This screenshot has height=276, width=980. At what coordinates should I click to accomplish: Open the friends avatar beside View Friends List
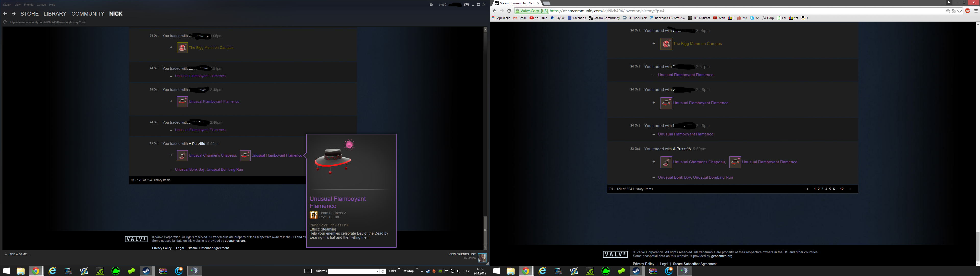(482, 258)
